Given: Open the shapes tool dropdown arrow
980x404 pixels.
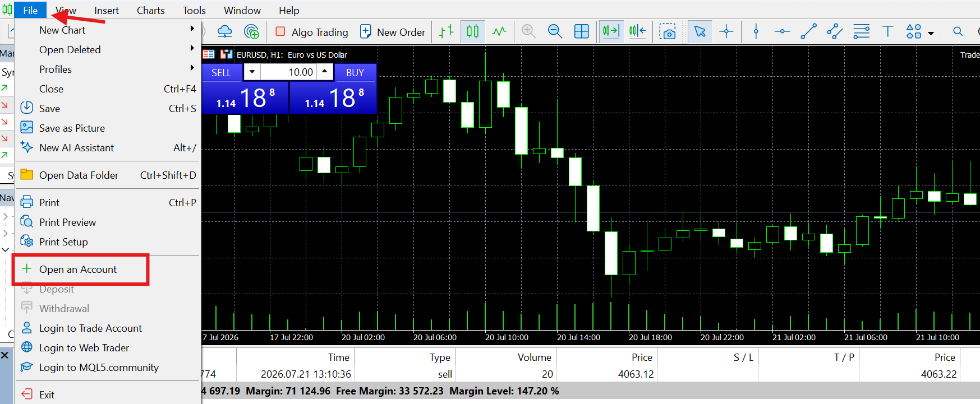Looking at the screenshot, I should [x=931, y=33].
